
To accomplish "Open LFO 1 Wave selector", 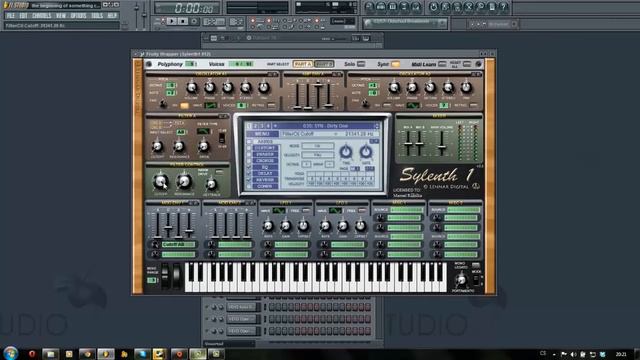I will (x=279, y=211).
